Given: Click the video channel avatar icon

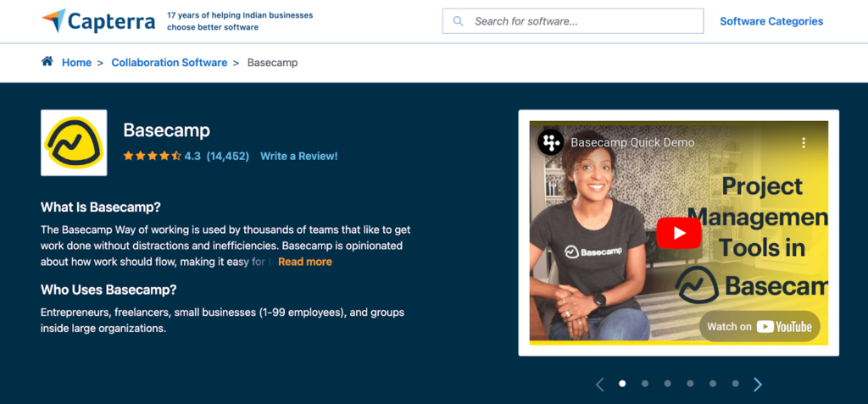Looking at the screenshot, I should coord(550,142).
